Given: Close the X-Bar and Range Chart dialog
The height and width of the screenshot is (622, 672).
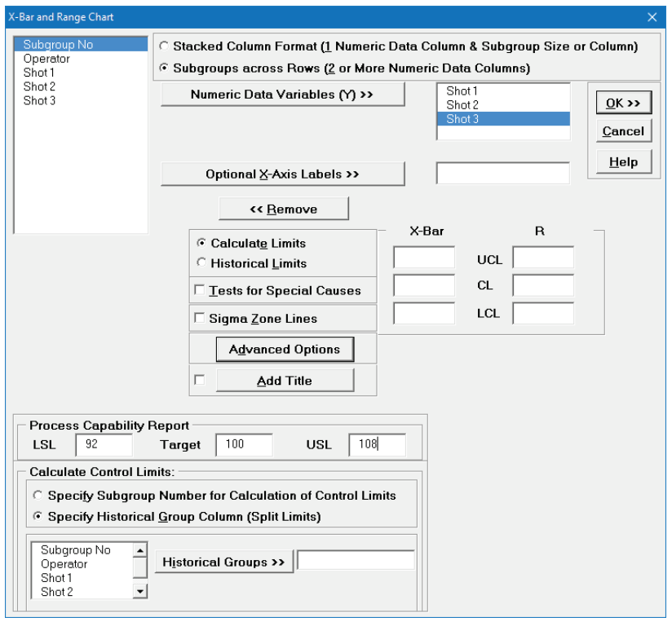Looking at the screenshot, I should (651, 17).
